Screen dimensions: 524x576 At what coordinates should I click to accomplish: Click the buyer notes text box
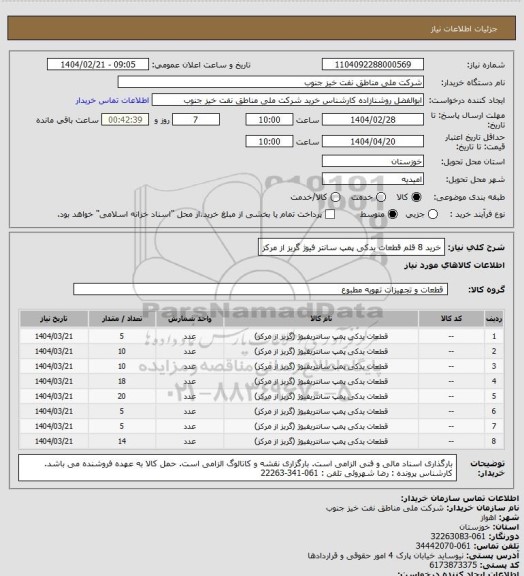coord(237,468)
